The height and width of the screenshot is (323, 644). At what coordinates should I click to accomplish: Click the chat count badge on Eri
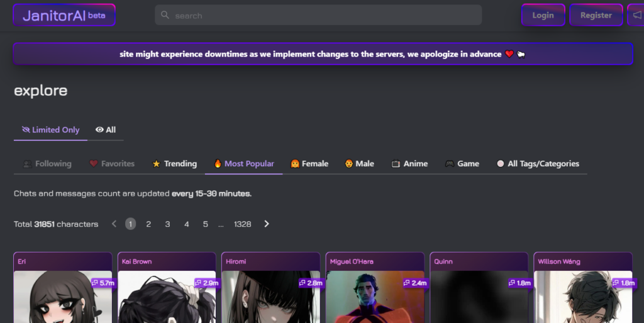click(103, 283)
